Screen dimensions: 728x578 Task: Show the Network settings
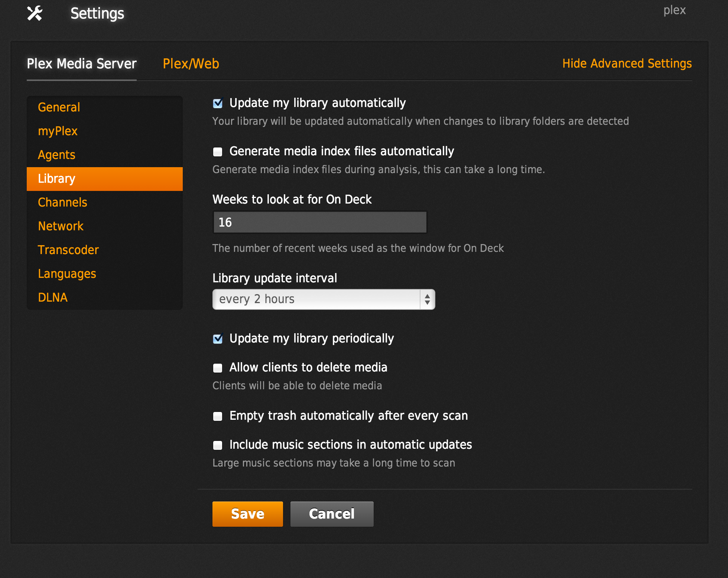105,226
